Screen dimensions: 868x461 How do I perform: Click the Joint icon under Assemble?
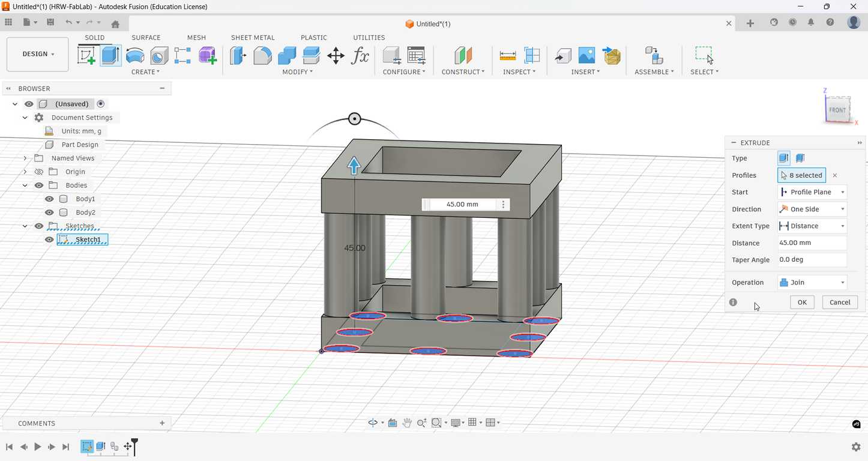[x=653, y=56]
